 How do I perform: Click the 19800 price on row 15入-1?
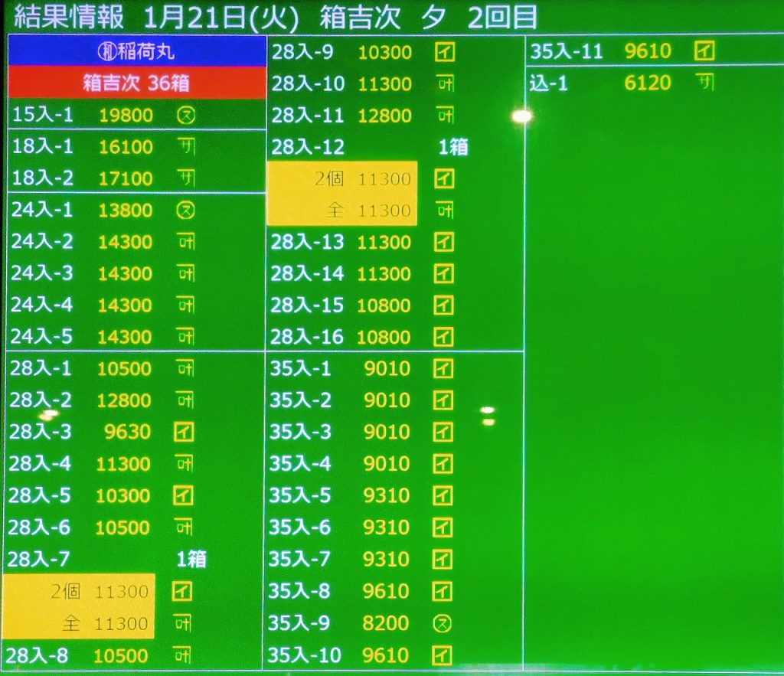126,116
